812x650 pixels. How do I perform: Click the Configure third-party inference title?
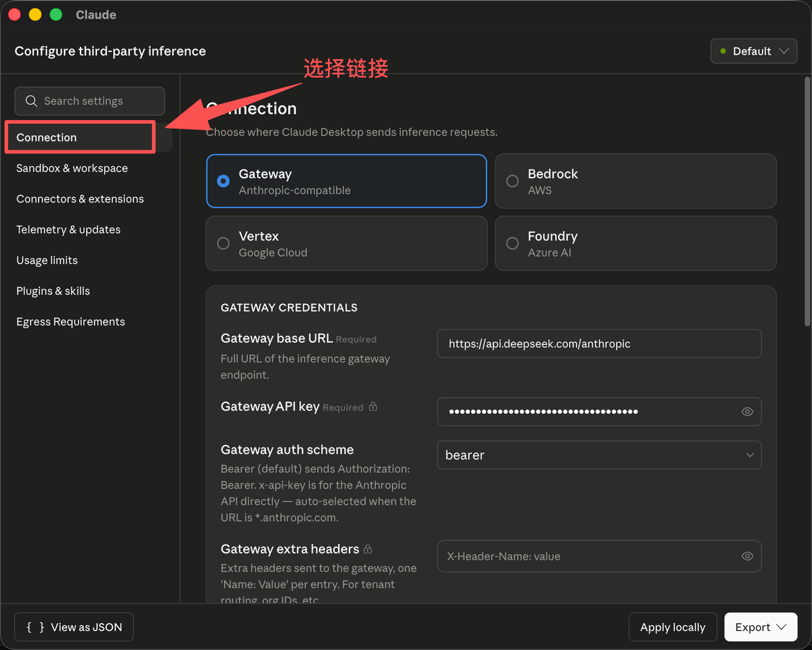(x=110, y=51)
